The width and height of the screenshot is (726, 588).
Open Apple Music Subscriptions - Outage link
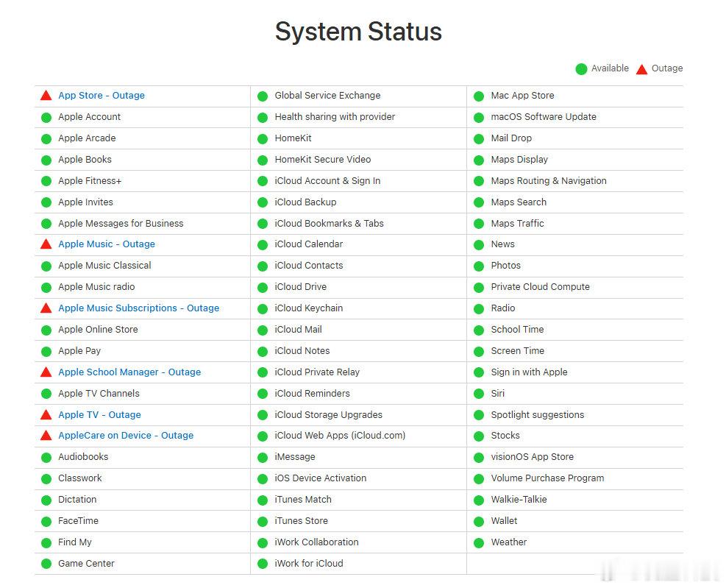(139, 308)
